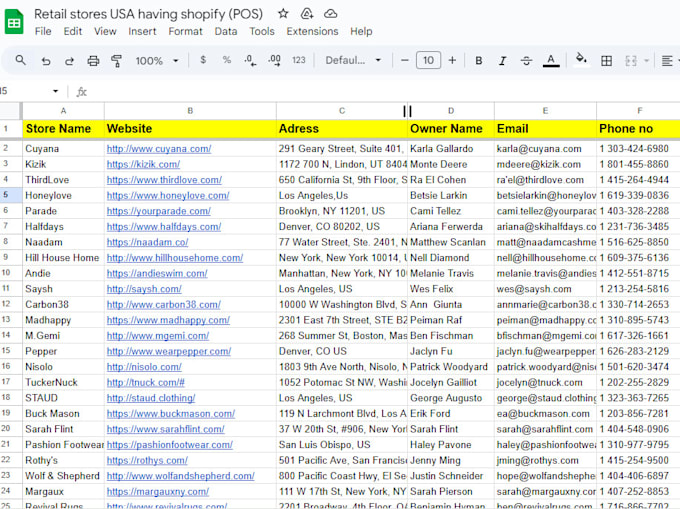Format as percent
Viewport: 680px width, 509px height.
point(226,60)
